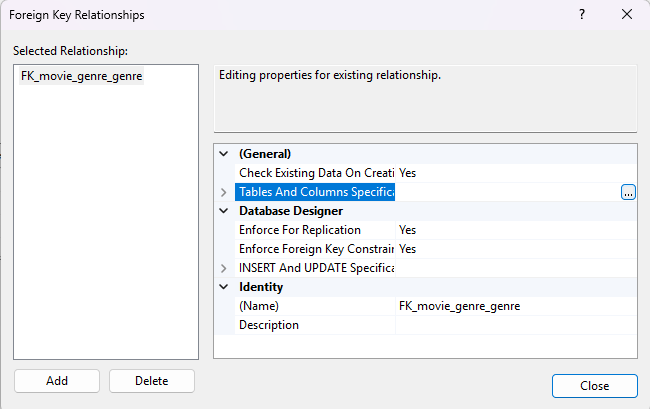This screenshot has height=409, width=650.
Task: Expand INSERT And UPDATE Specification chevron
Action: (x=223, y=268)
